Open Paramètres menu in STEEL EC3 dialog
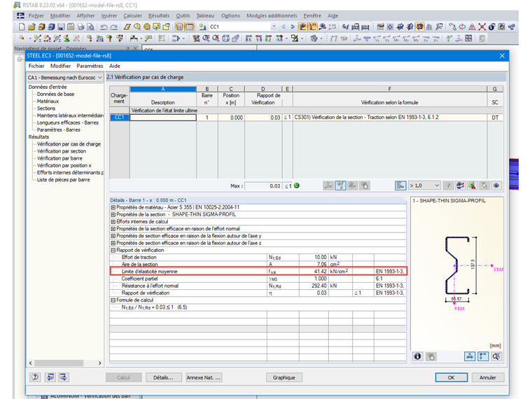This screenshot has width=532, height=399. click(90, 66)
